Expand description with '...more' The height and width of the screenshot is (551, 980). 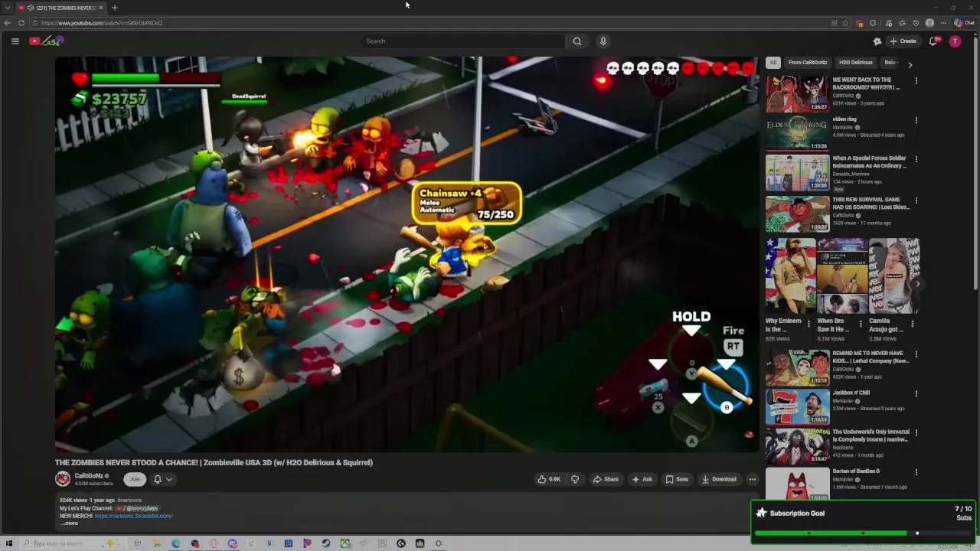(70, 523)
